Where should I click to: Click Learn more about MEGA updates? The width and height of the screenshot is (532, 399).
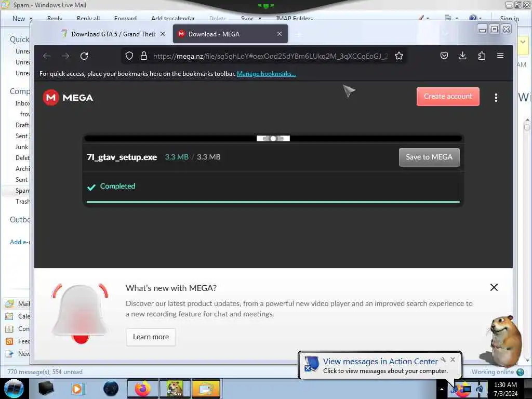(x=151, y=337)
